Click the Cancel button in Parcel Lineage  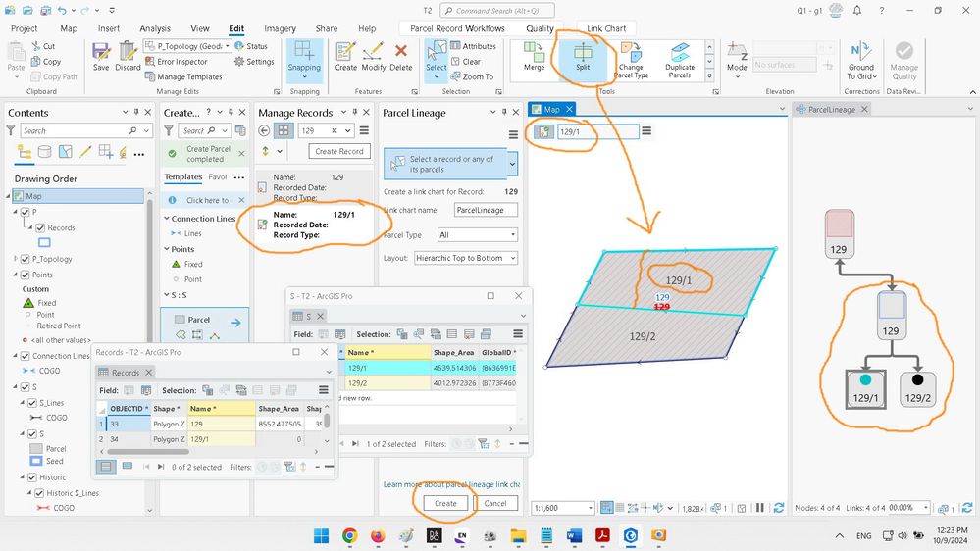click(x=495, y=504)
